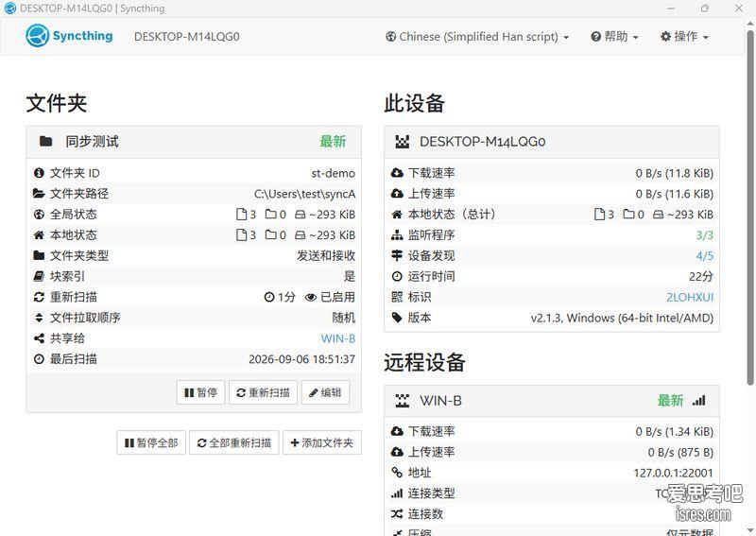The width and height of the screenshot is (756, 536).
Task: Click the clock icon for 最后扫描
Action: click(x=39, y=359)
